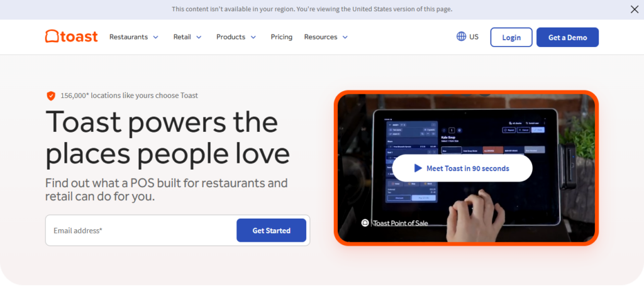Expand the Restaurants dropdown chevron
Image resolution: width=644 pixels, height=294 pixels.
click(156, 37)
